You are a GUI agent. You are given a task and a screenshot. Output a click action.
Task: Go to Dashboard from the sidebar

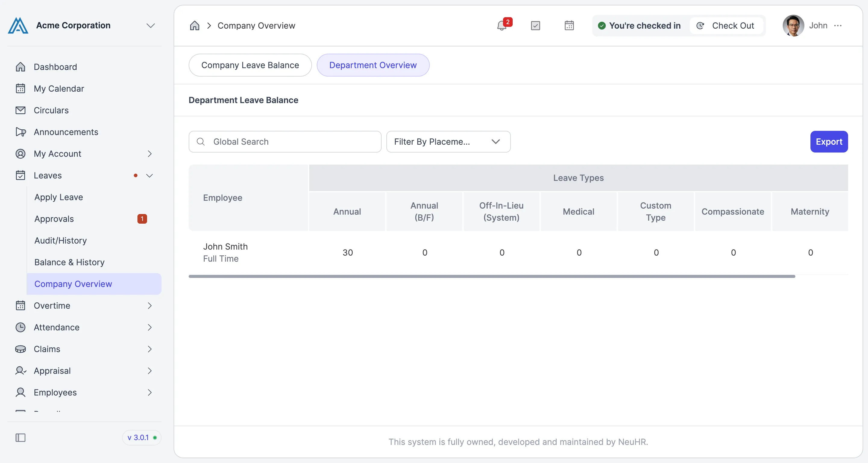pyautogui.click(x=84, y=67)
